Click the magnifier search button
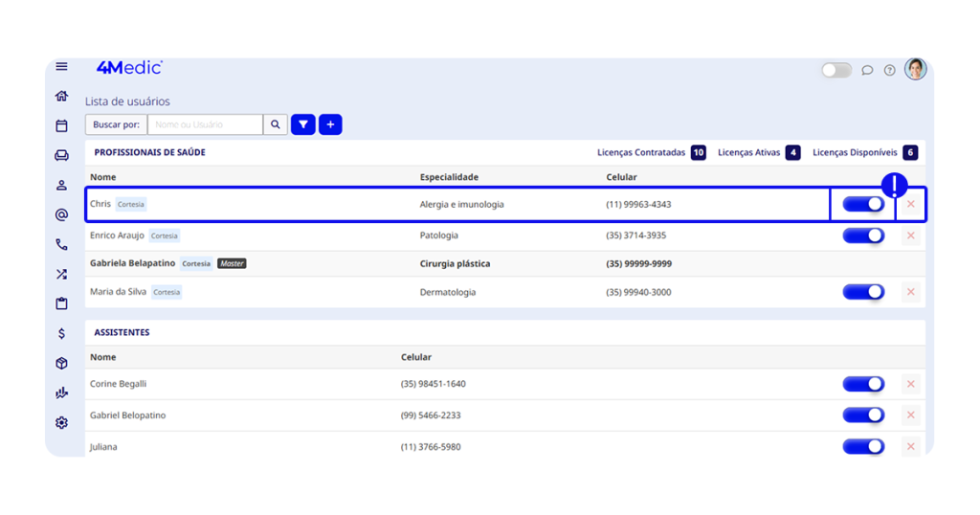 click(x=276, y=124)
